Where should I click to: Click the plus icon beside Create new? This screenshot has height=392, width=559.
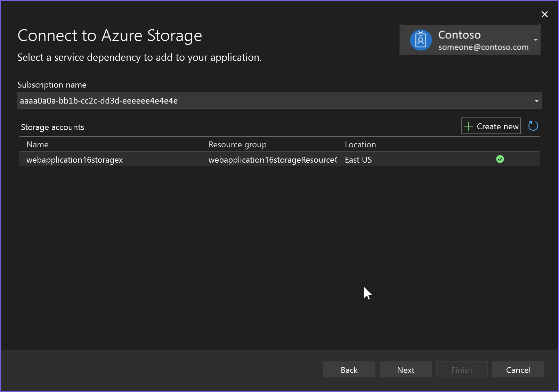(468, 126)
